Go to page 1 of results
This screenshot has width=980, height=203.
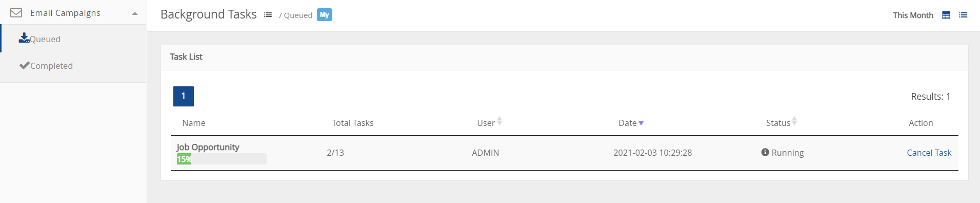click(184, 96)
